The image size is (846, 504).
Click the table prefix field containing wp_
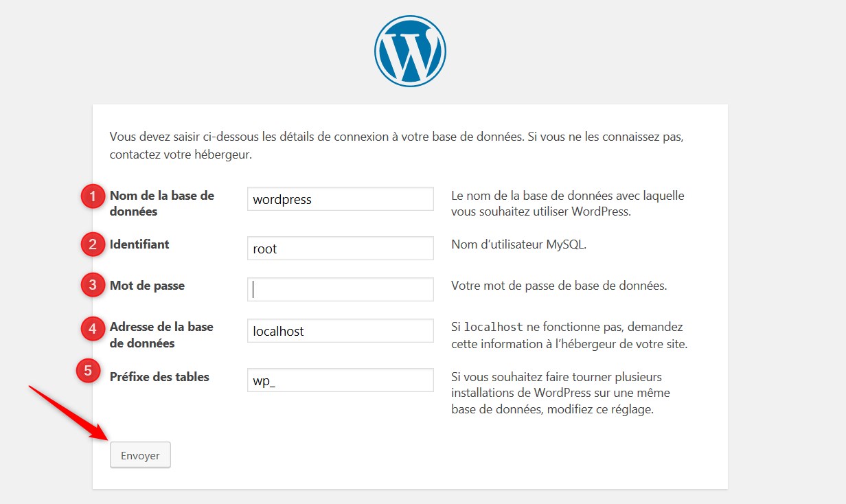(341, 380)
